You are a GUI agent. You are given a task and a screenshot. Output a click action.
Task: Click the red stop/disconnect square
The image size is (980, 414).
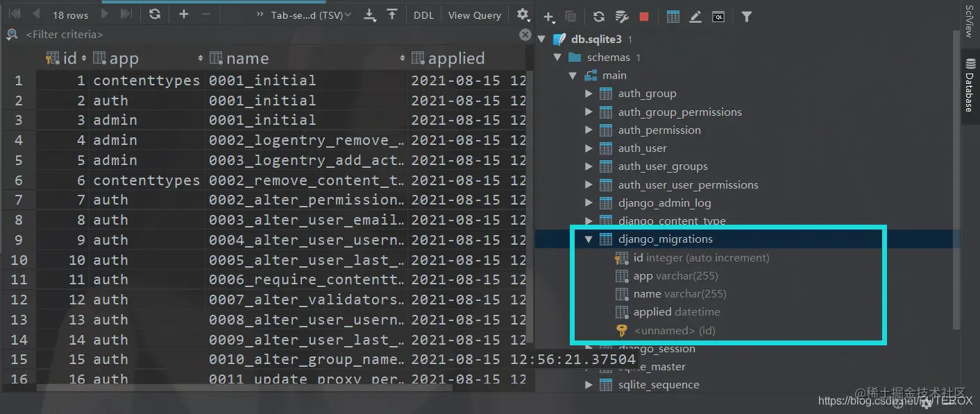pos(644,17)
